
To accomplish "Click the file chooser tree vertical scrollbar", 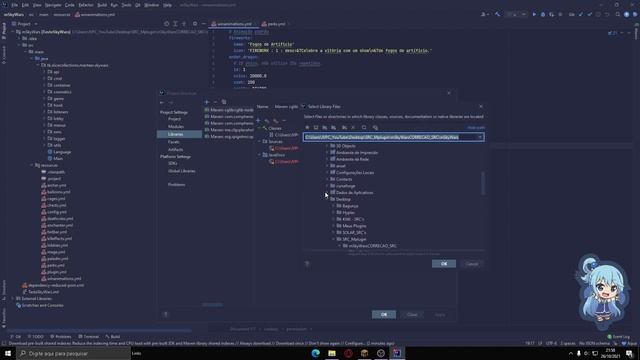I will tap(483, 183).
